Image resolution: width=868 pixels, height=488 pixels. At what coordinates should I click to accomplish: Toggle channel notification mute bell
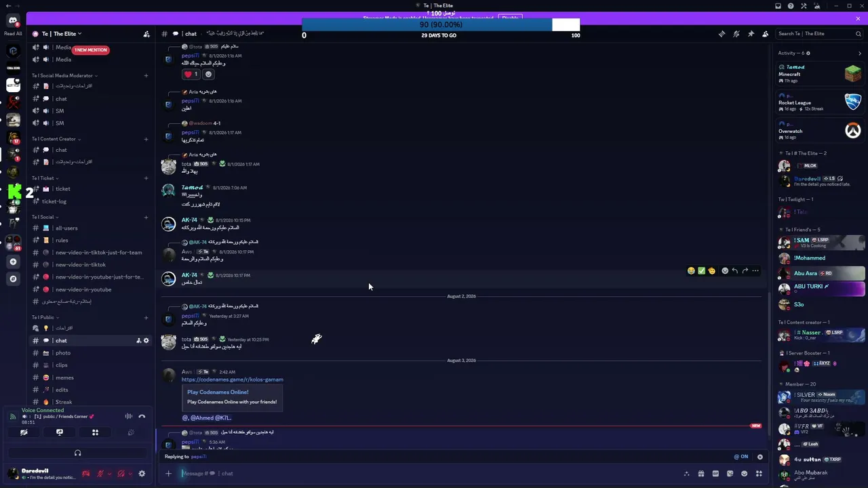[736, 34]
